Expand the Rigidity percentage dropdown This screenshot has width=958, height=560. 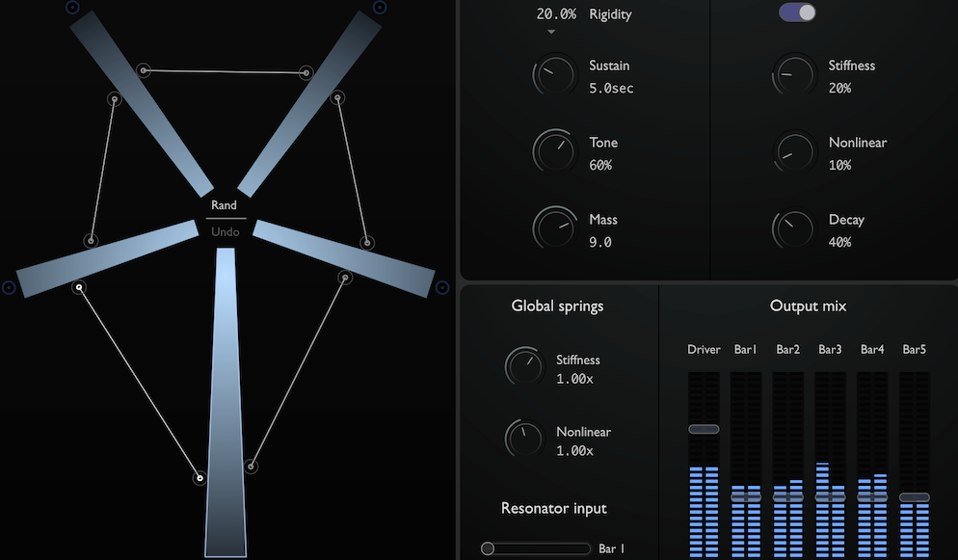point(550,31)
